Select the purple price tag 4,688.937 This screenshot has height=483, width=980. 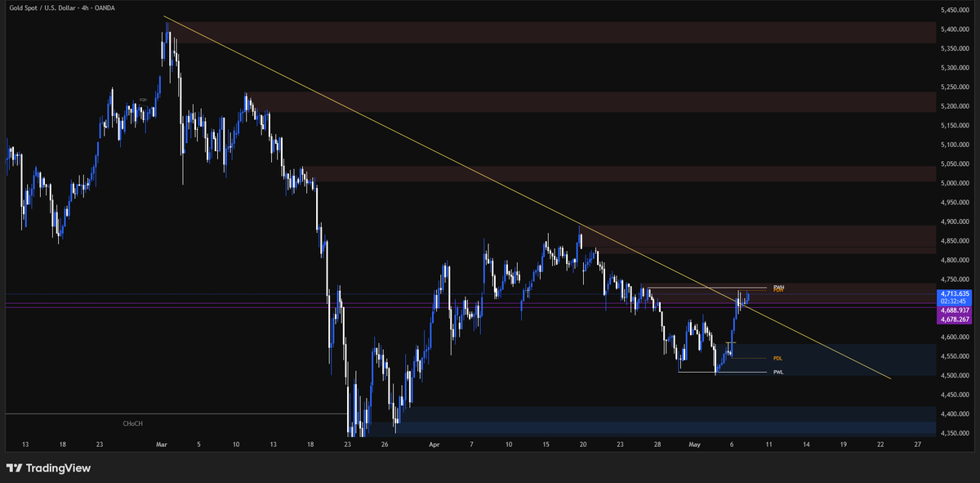[955, 311]
